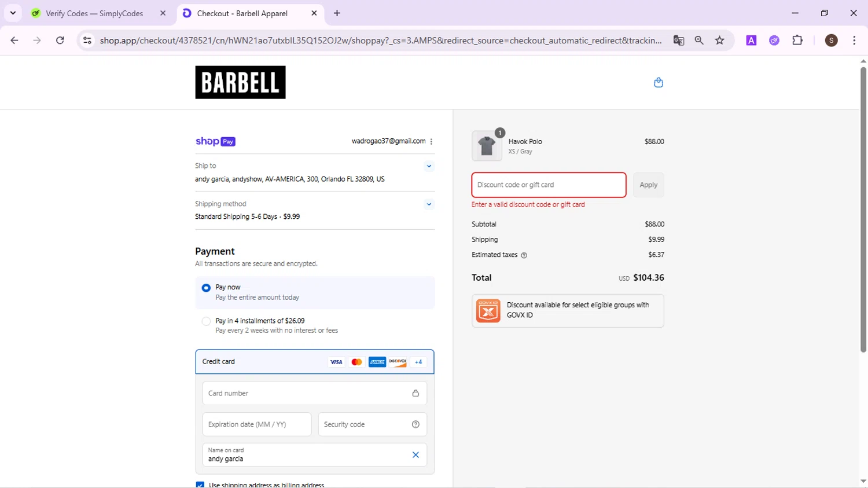Open the purple A extension
Viewport: 868px width, 488px height.
click(751, 41)
